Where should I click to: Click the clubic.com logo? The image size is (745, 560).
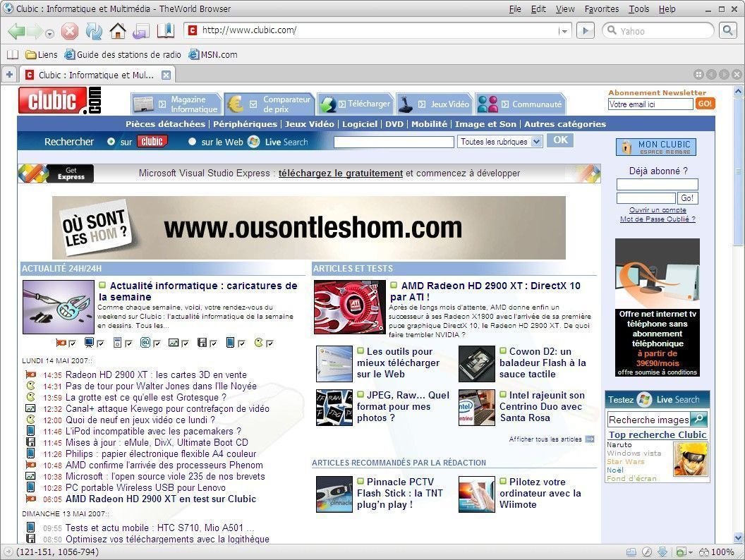pyautogui.click(x=61, y=101)
